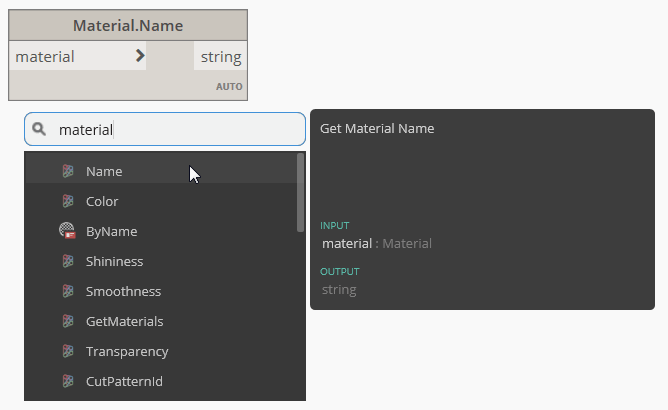
Task: Pick Shininess from the results list
Action: [114, 261]
